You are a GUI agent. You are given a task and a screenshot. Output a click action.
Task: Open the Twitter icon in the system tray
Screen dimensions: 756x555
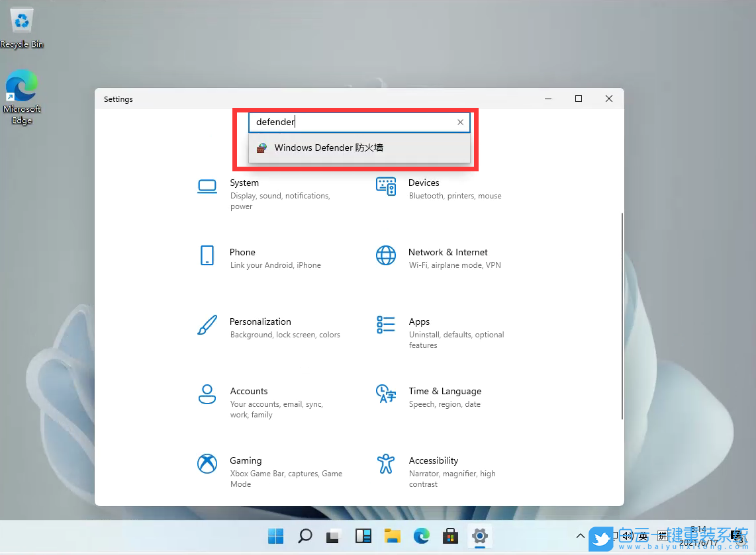tap(602, 538)
